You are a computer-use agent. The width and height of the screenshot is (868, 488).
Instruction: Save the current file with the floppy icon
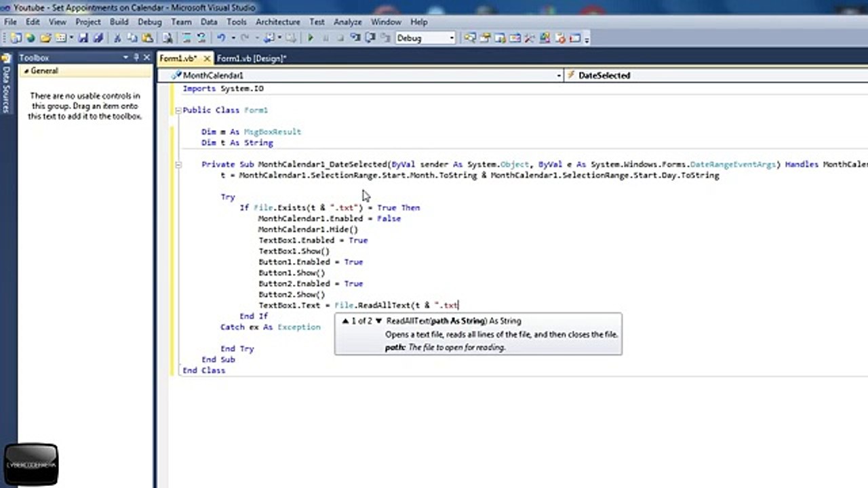pos(83,38)
